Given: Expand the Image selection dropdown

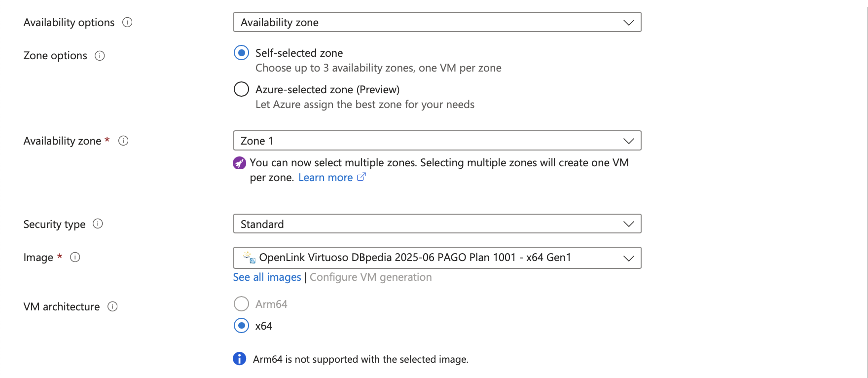Looking at the screenshot, I should point(437,258).
